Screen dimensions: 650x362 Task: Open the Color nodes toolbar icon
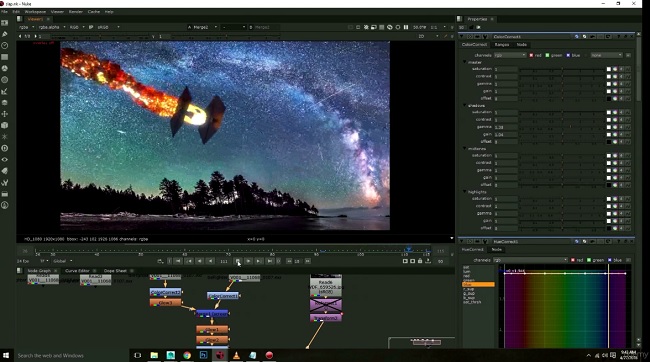tap(5, 68)
